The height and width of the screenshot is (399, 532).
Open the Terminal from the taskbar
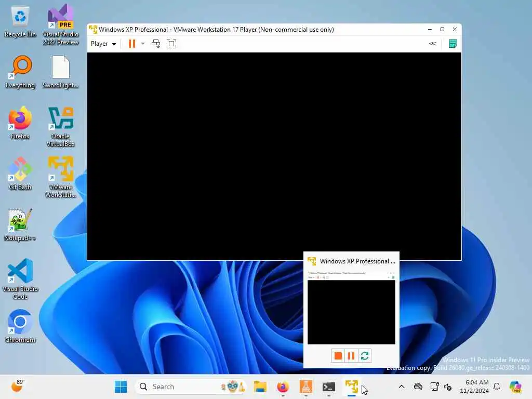(x=328, y=387)
